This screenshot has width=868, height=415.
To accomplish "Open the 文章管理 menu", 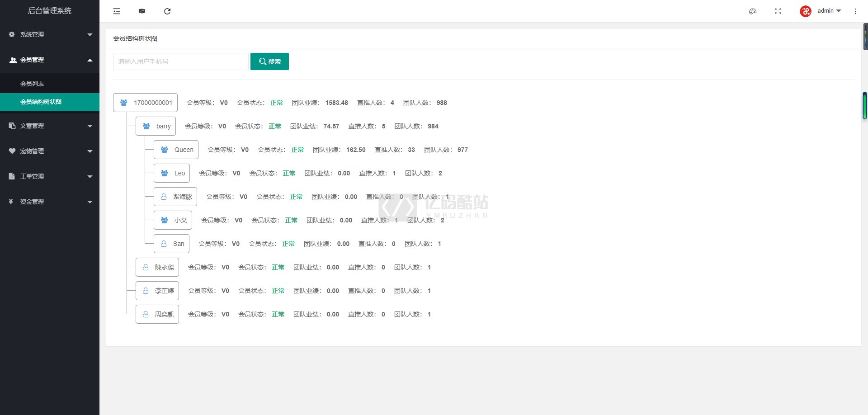I will (x=50, y=126).
